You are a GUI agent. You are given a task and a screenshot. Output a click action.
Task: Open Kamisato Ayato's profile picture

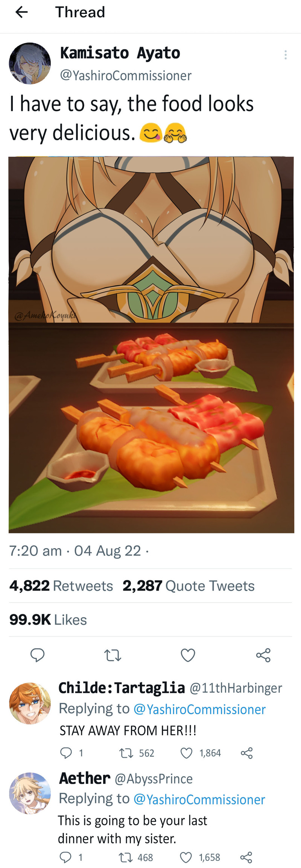pos(30,63)
